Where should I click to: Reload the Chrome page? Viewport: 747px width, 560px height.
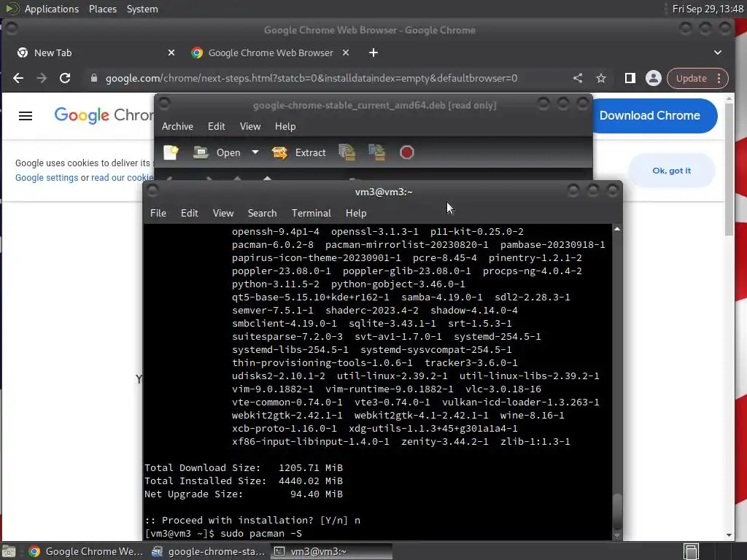(65, 78)
